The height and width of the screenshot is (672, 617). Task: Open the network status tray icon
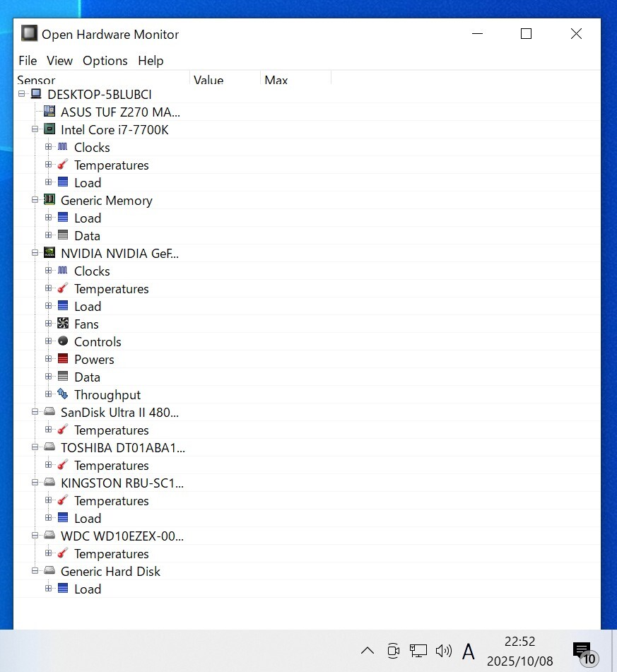(418, 651)
